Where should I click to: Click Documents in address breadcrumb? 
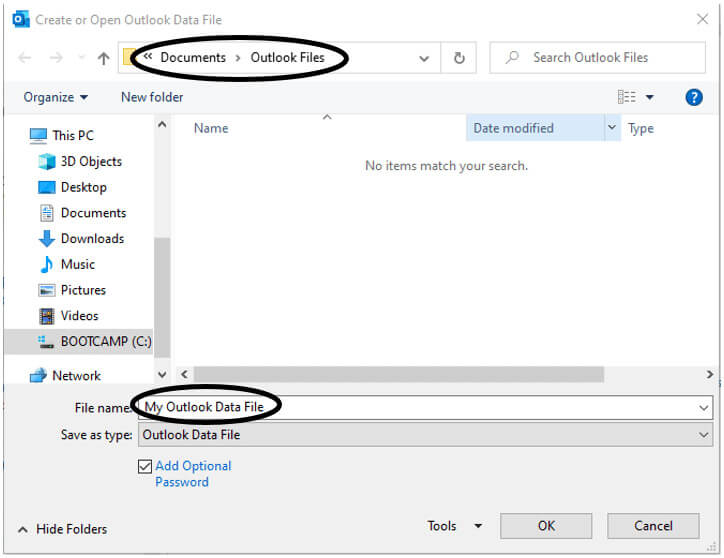point(193,57)
